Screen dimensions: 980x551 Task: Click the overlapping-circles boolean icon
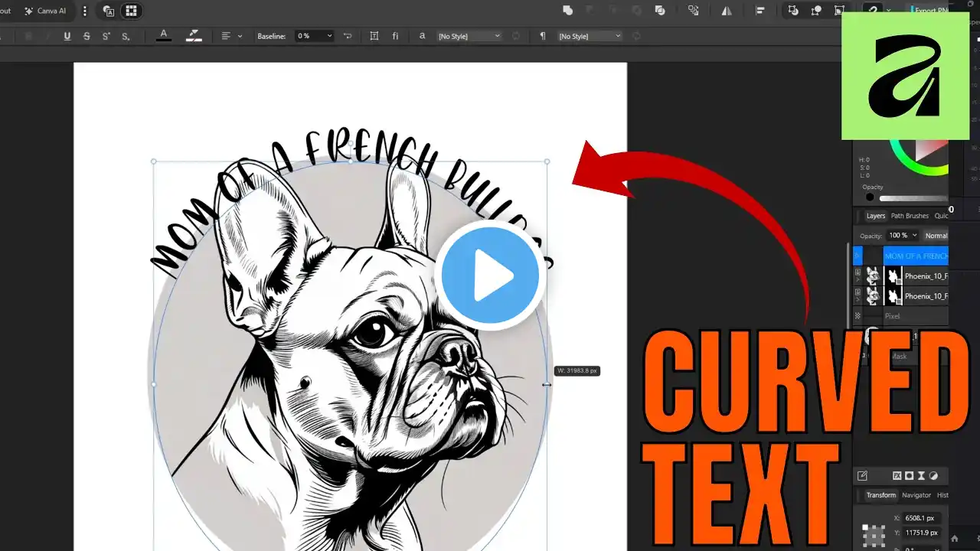pos(660,11)
